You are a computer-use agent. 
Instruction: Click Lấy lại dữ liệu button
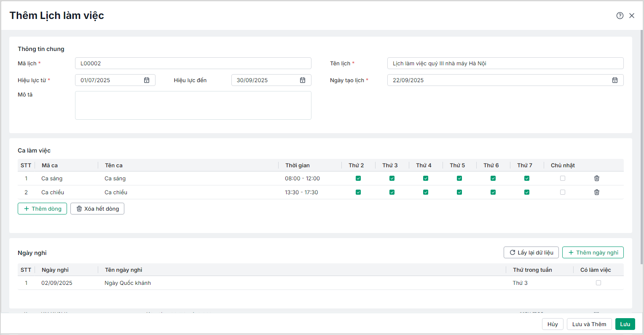(531, 252)
